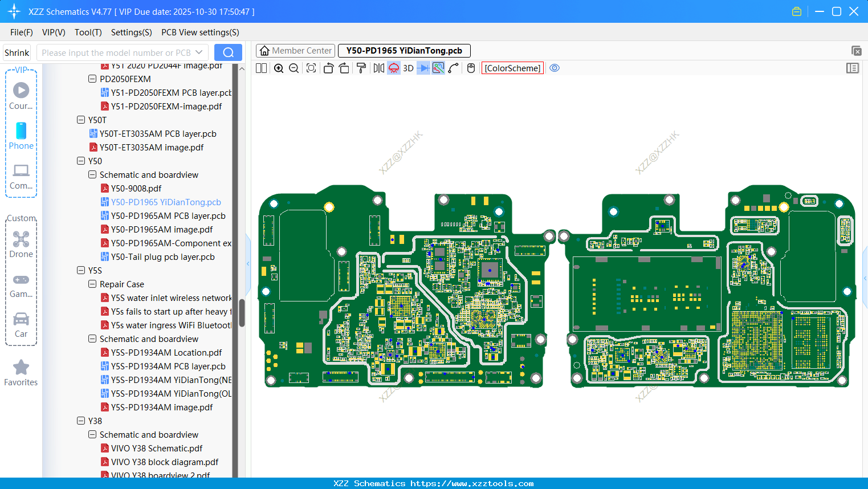Open the Tool(T) menu
The height and width of the screenshot is (489, 868).
[x=88, y=32]
